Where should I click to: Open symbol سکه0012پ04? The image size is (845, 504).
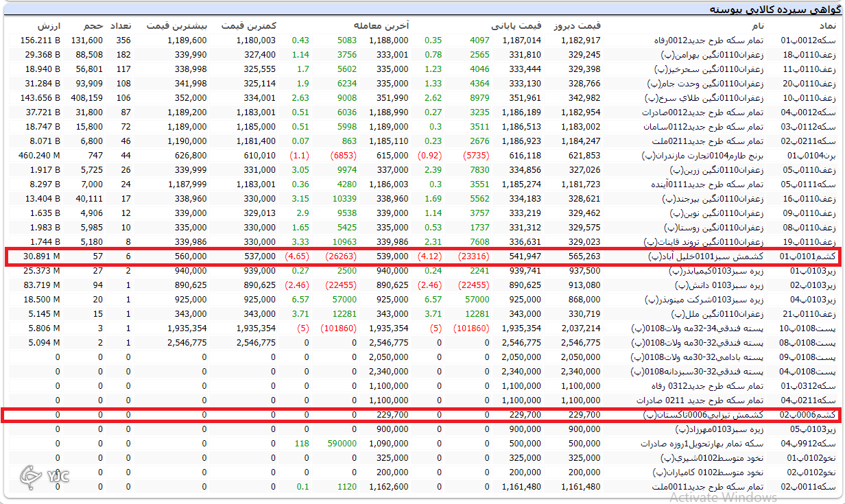[808, 112]
